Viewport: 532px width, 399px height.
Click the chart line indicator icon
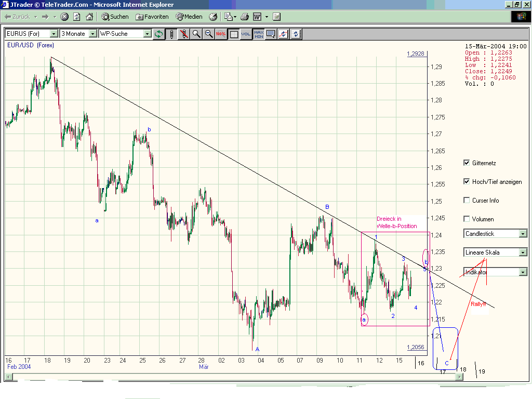pyautogui.click(x=283, y=34)
